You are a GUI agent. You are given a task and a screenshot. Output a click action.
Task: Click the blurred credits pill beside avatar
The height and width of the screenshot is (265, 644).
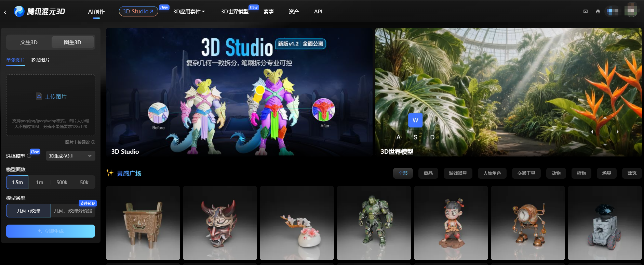coord(613,11)
